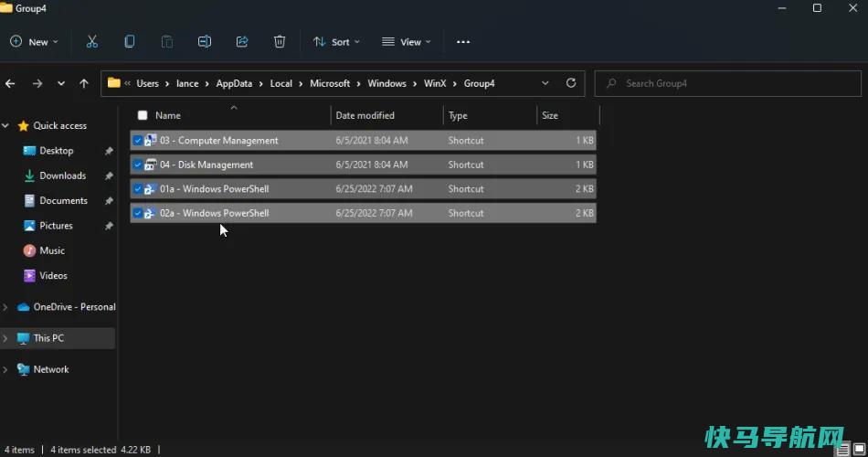Uncheck the 02a - Windows PowerShell checkbox
The width and height of the screenshot is (868, 457).
(x=137, y=213)
